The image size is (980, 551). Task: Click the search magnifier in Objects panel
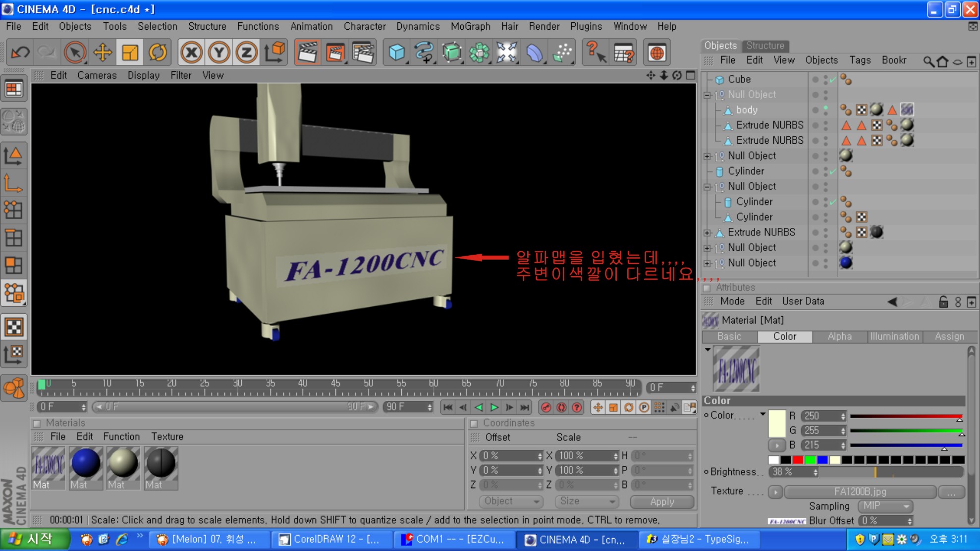point(928,61)
